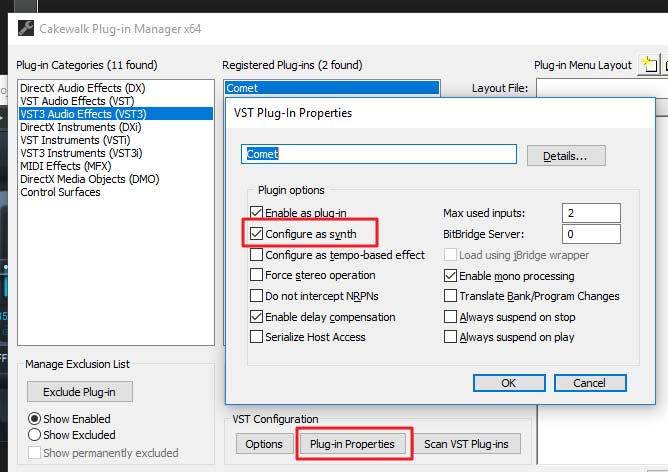Click the Exclude Plug-in button
Viewport: 668px width, 472px height.
pyautogui.click(x=79, y=391)
